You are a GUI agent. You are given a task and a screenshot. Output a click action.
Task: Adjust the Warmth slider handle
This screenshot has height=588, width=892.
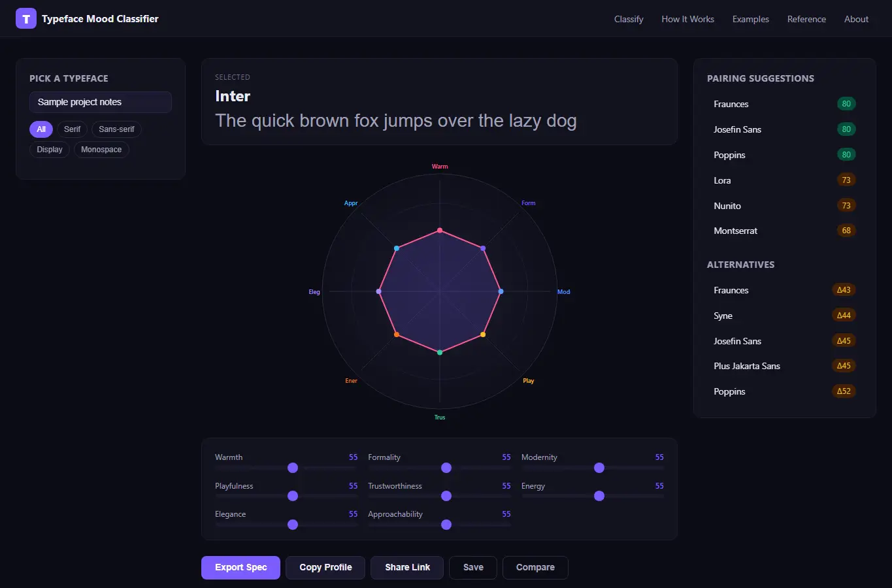[x=293, y=468]
